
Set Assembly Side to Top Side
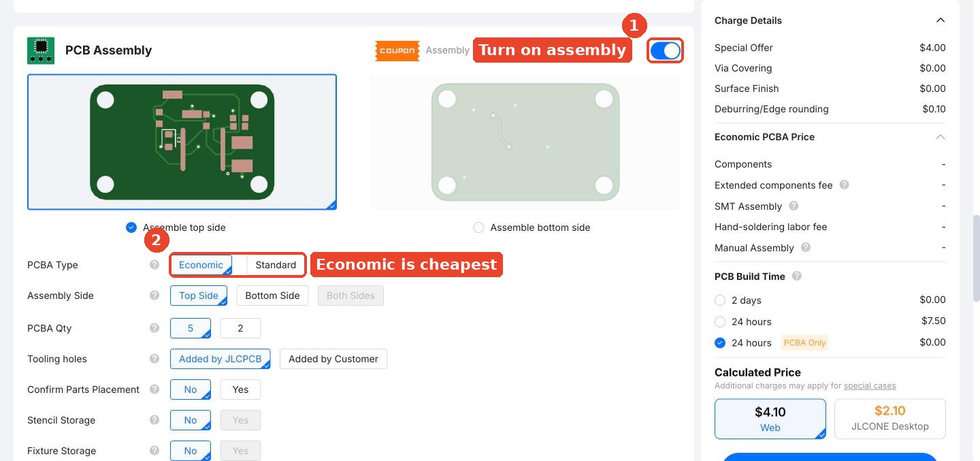[x=199, y=296]
